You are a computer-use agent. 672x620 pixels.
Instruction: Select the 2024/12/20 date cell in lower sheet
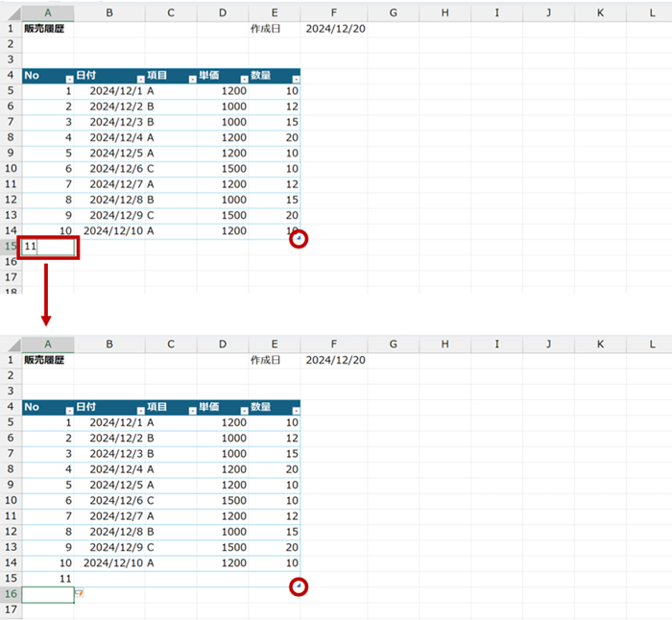pyautogui.click(x=334, y=361)
